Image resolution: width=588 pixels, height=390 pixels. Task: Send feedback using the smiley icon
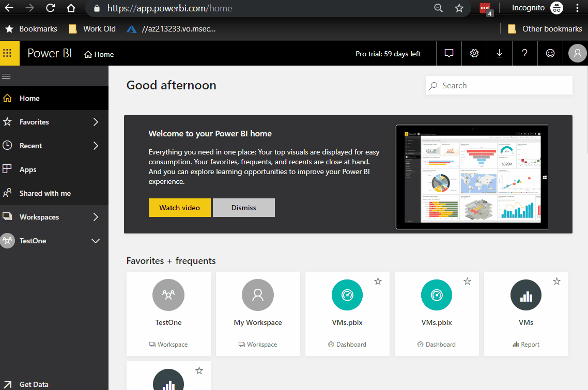coord(550,53)
